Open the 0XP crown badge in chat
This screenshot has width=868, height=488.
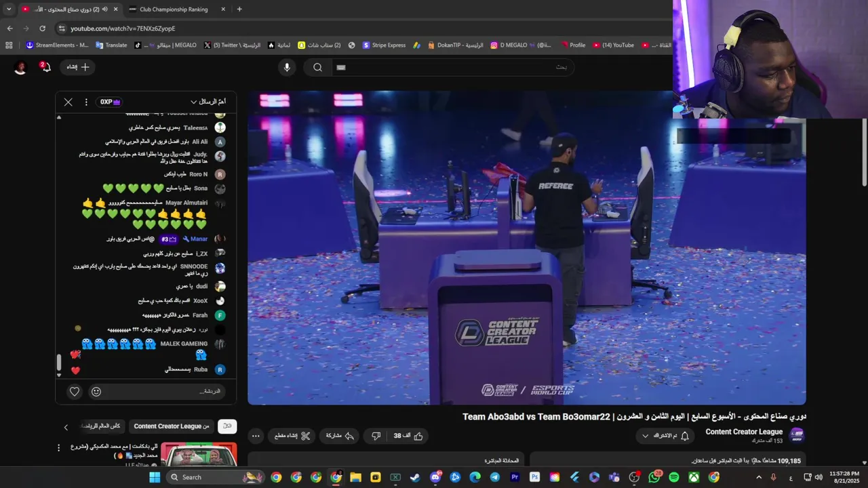(110, 102)
